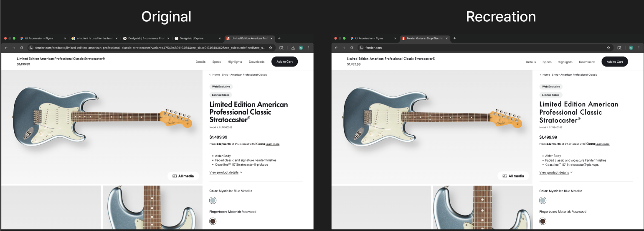Open site info icon in Original address bar
Image resolution: width=644 pixels, height=231 pixels.
click(x=31, y=48)
